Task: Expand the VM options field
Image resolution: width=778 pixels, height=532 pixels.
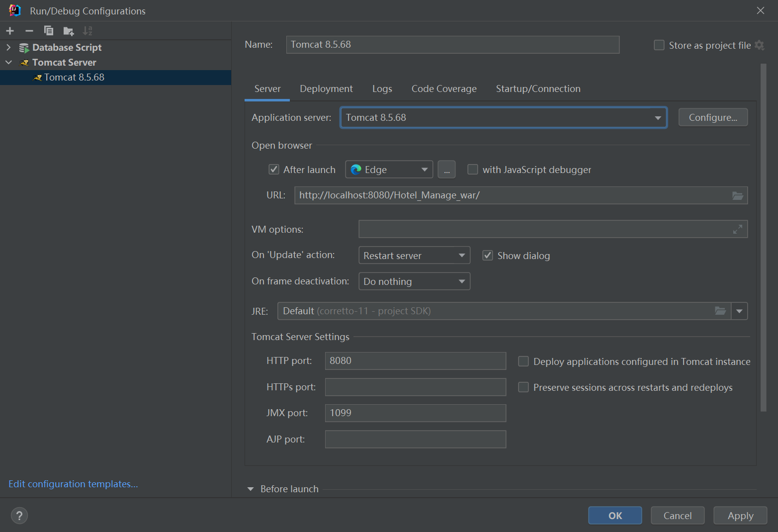Action: tap(738, 229)
